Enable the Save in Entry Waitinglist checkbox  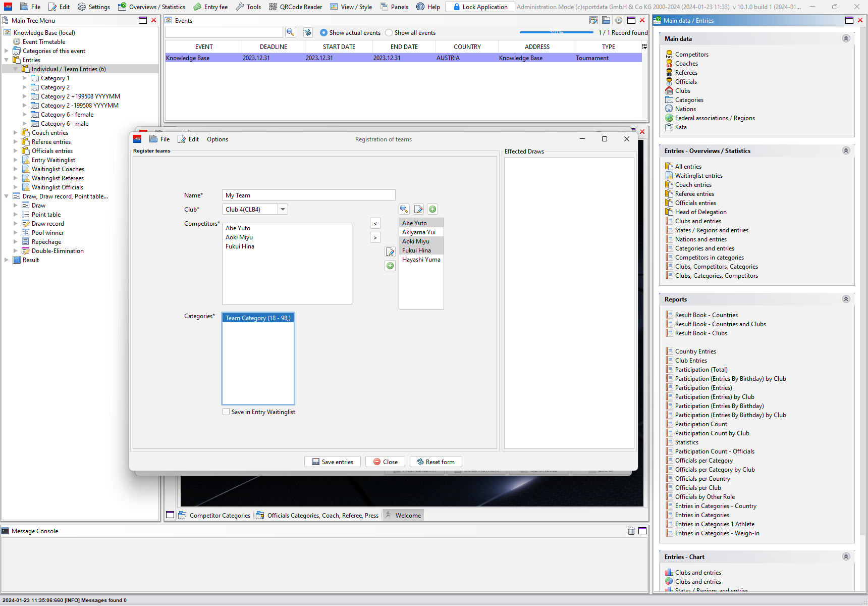tap(226, 412)
